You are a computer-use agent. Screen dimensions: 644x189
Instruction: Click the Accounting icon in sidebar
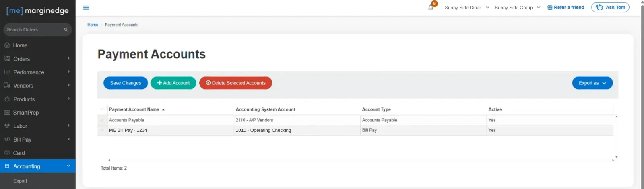pyautogui.click(x=7, y=166)
